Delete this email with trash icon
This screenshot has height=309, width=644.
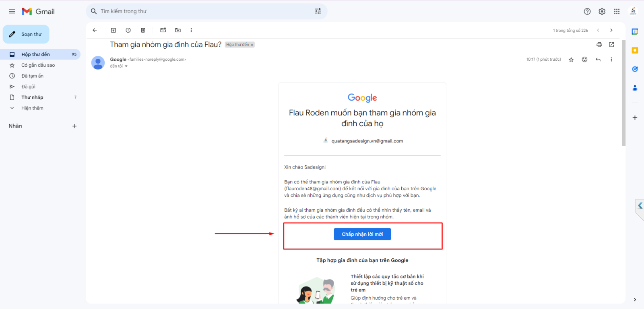click(x=143, y=30)
